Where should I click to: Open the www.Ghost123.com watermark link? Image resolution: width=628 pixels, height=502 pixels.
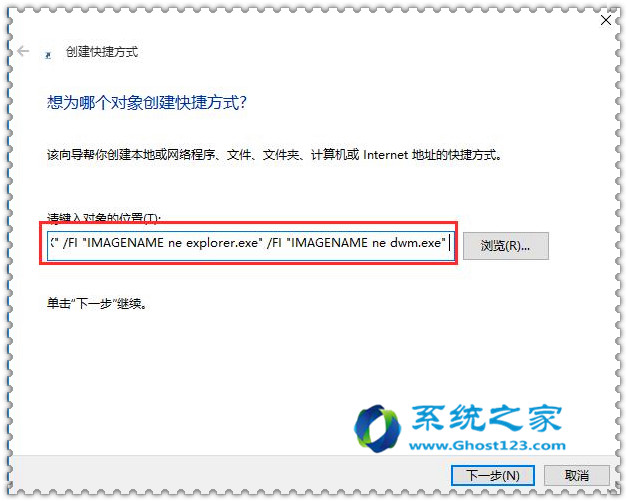point(487,445)
